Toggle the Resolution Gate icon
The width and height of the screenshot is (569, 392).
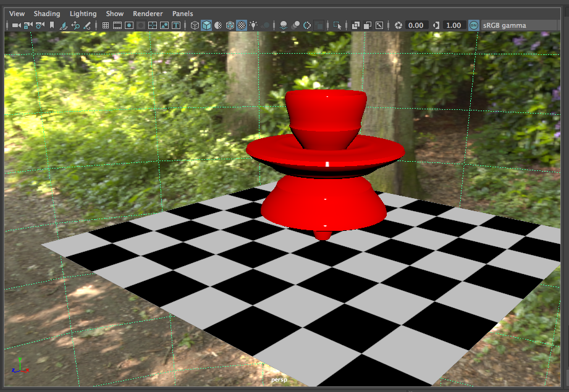point(129,25)
